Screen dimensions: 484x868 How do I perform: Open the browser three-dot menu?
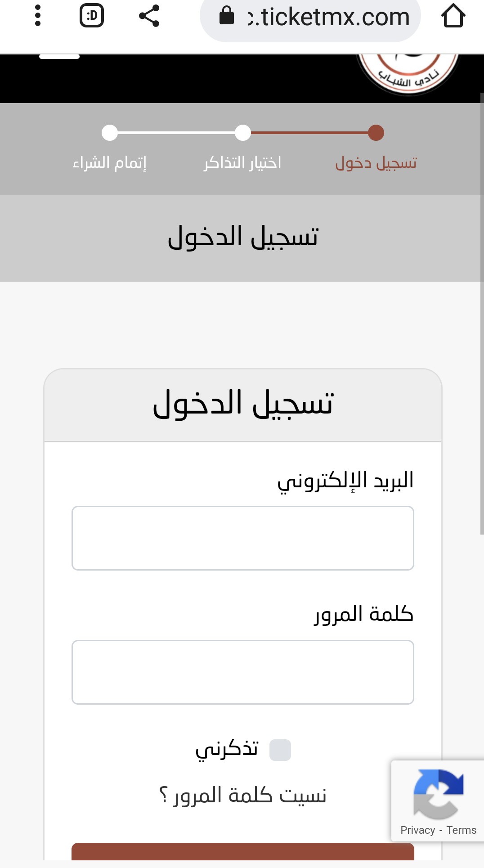point(38,16)
